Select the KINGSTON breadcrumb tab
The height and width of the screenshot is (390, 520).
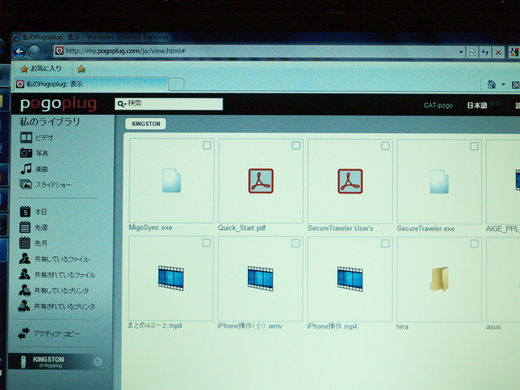click(x=146, y=124)
